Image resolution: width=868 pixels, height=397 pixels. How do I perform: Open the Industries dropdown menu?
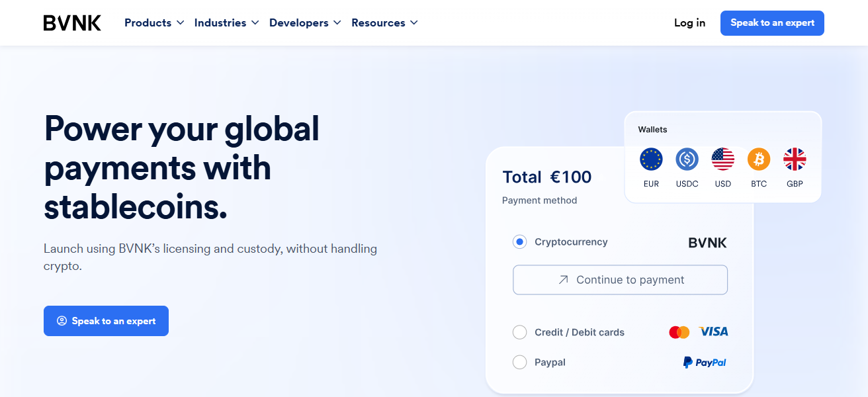226,23
